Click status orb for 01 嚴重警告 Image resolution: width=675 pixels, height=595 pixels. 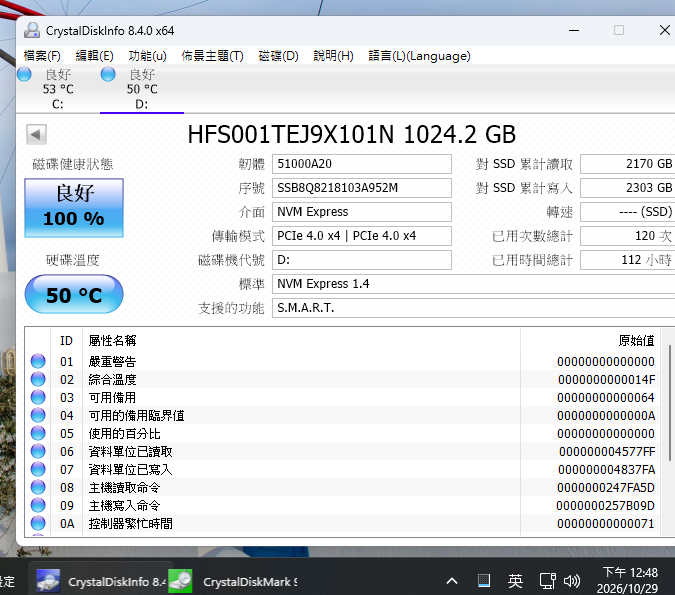[x=38, y=361]
